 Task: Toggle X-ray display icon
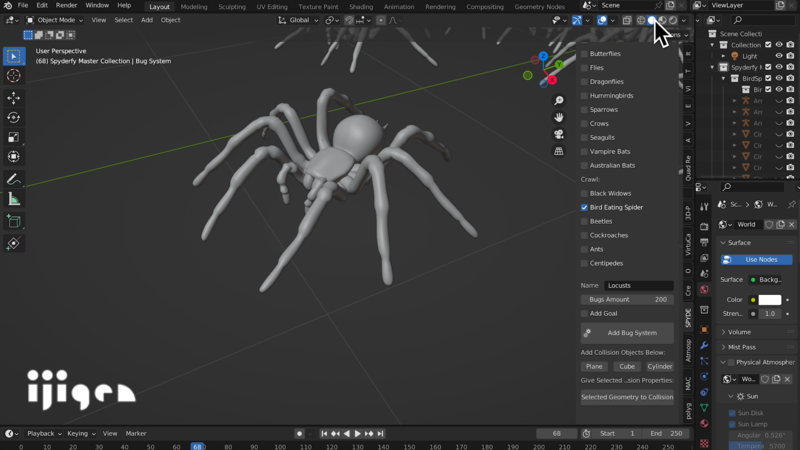627,20
